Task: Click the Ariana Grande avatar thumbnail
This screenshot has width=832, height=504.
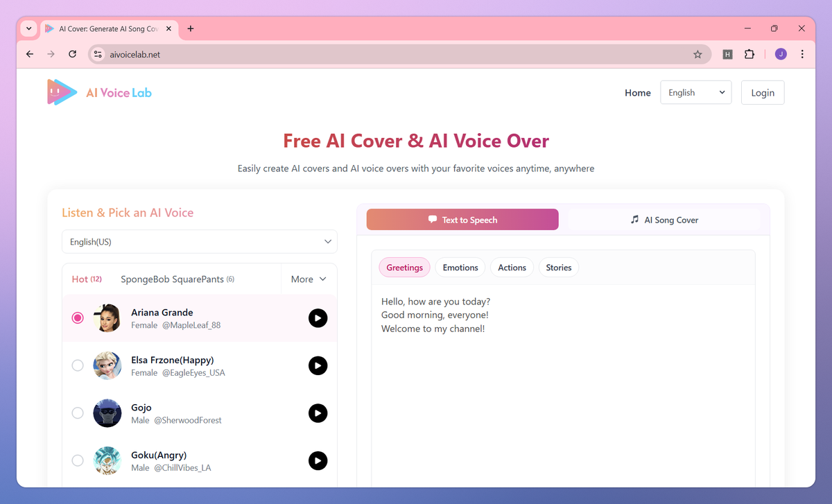Action: [107, 318]
